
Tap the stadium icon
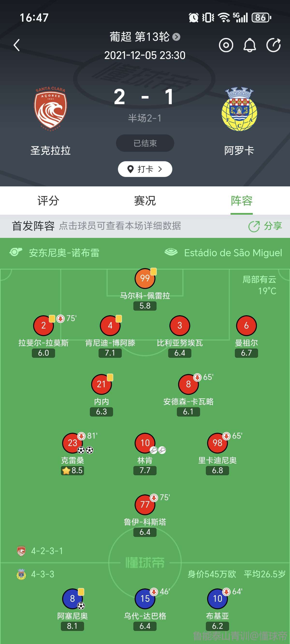coord(171,252)
